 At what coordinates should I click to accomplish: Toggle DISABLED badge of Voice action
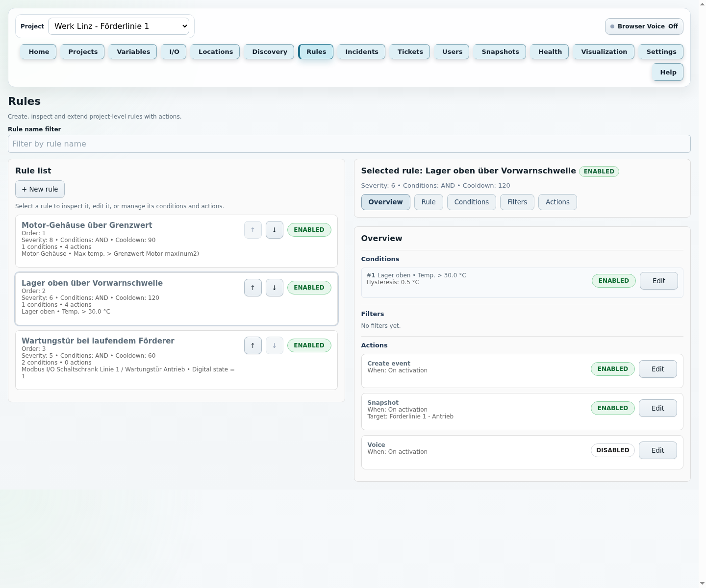point(612,450)
